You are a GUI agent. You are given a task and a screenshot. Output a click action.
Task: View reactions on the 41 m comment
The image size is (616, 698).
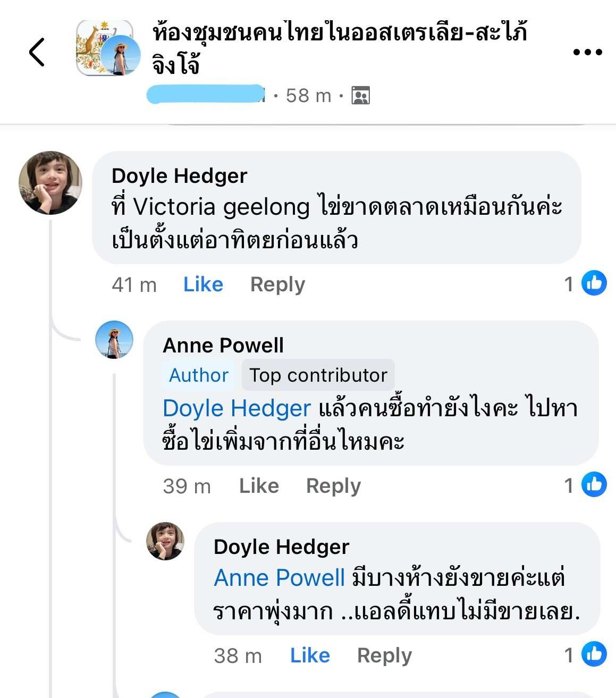[x=585, y=283]
